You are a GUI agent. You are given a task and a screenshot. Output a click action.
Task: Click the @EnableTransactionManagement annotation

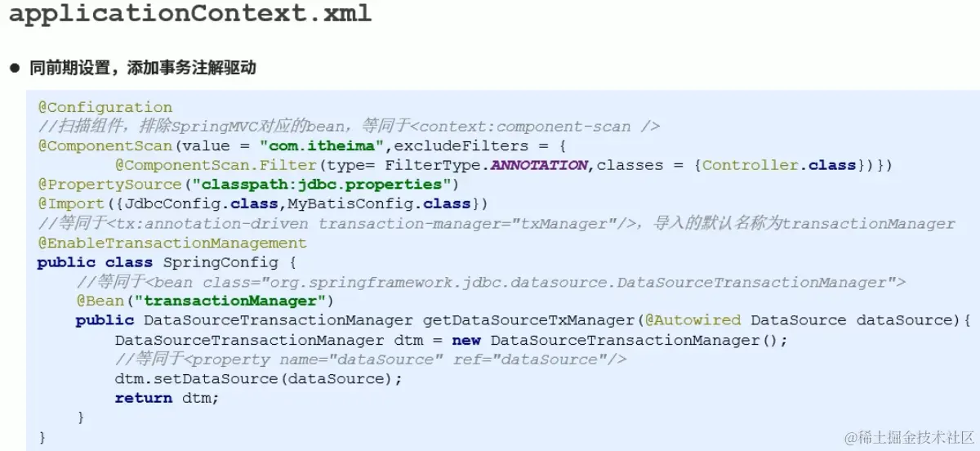[172, 243]
